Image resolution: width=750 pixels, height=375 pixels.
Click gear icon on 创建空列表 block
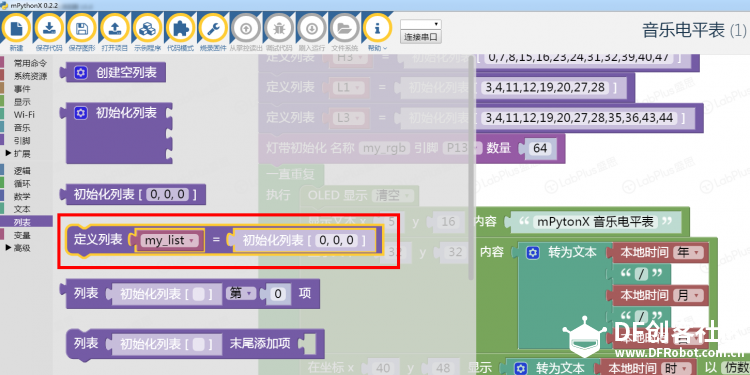tap(81, 73)
